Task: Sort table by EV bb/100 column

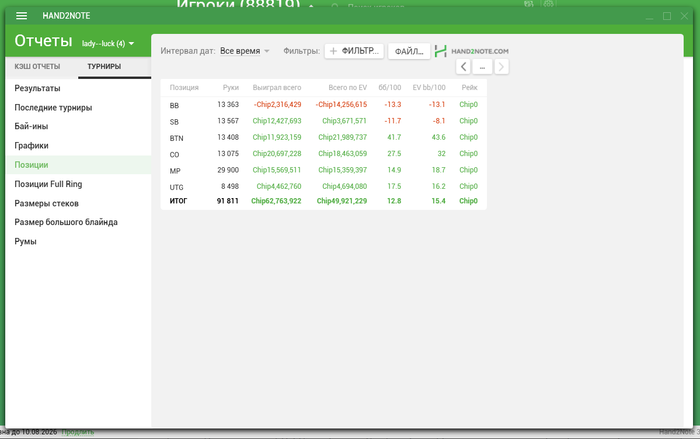Action: pos(429,88)
